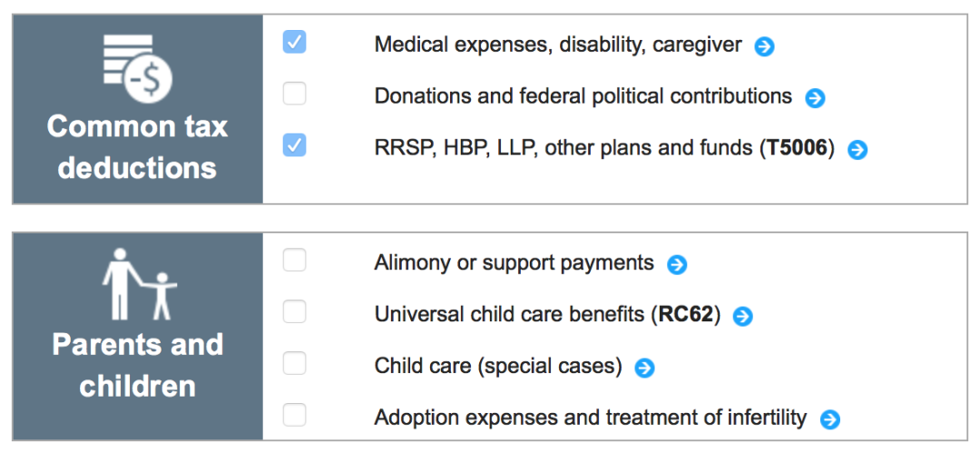Screen dimensions: 980x453
Task: Click the Parents and children figure icon
Action: pos(139,284)
